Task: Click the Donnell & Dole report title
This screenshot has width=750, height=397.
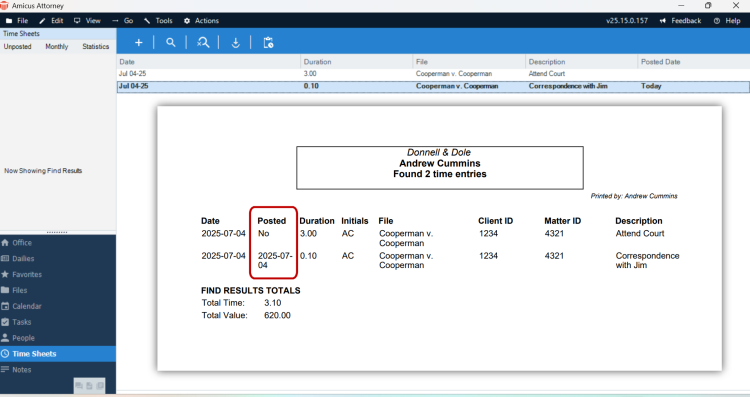Action: pyautogui.click(x=439, y=153)
